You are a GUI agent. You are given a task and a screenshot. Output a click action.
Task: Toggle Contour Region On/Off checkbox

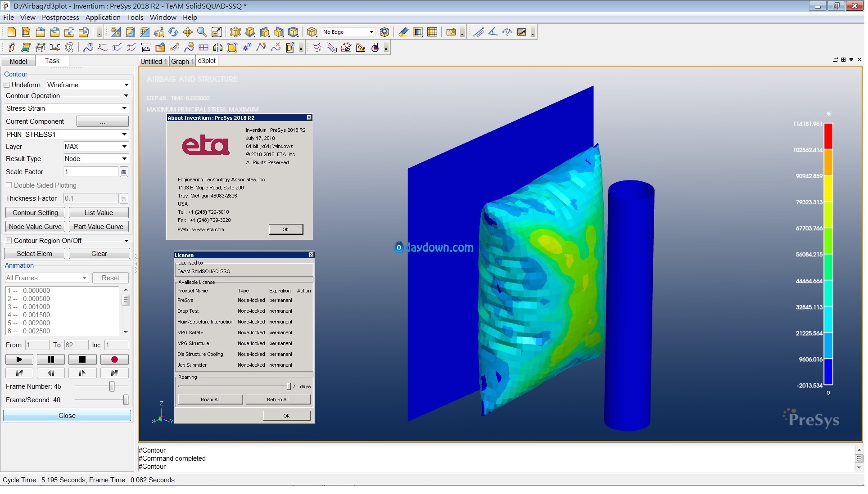coord(9,241)
